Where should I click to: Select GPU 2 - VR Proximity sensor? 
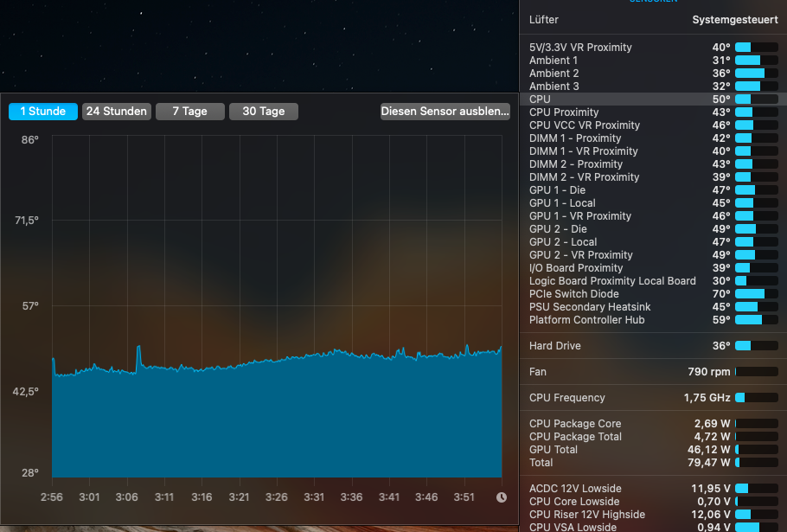pyautogui.click(x=654, y=255)
